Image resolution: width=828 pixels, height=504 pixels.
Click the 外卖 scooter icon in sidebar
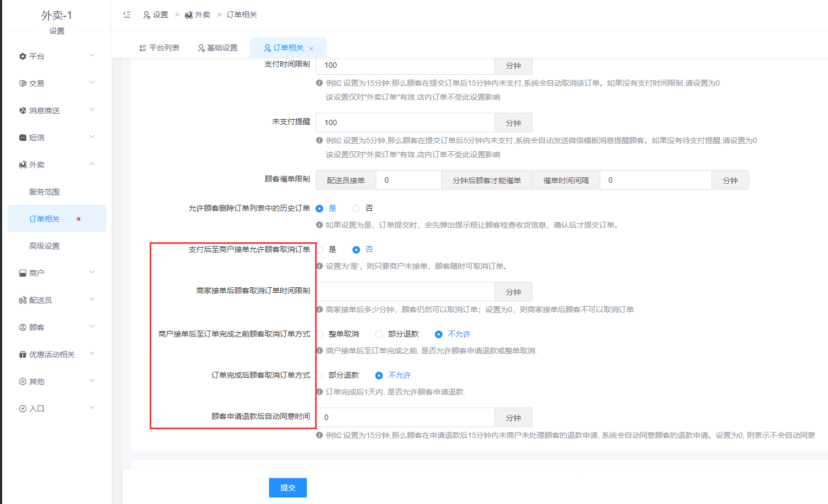point(23,165)
